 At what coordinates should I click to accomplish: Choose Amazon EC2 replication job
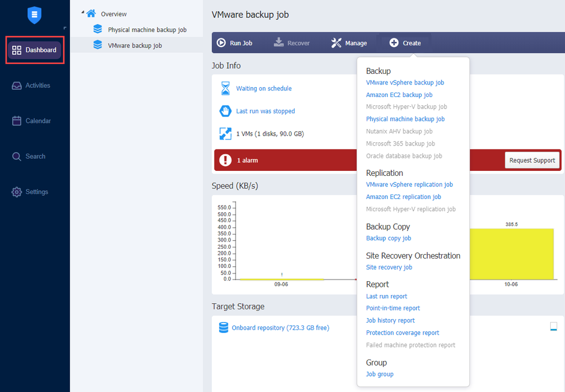point(403,197)
